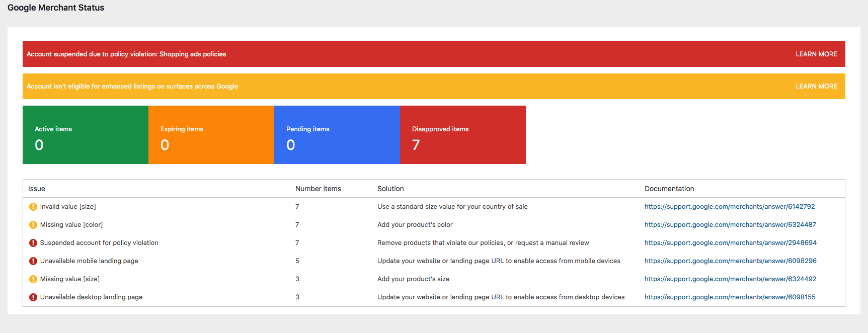The width and height of the screenshot is (868, 333).
Task: Click LEARN MORE on the red suspended banner
Action: pos(816,54)
